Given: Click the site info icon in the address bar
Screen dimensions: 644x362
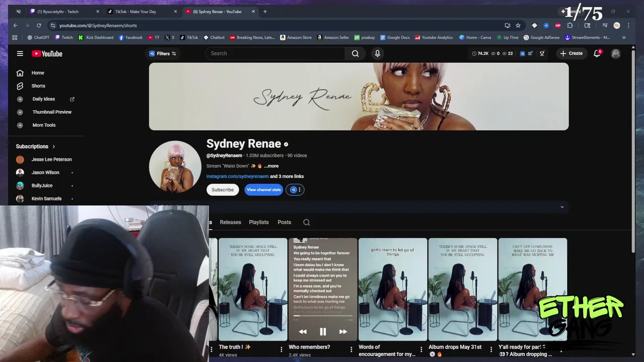Looking at the screenshot, I should tap(53, 25).
